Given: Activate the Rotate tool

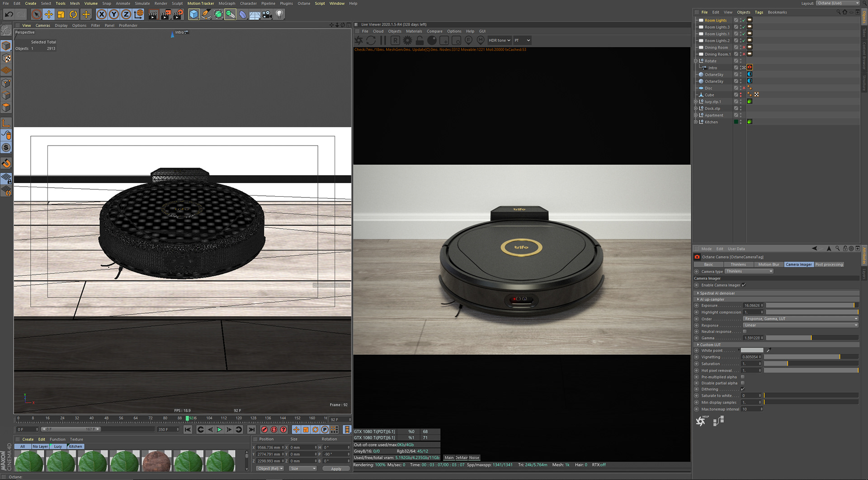Looking at the screenshot, I should [73, 14].
